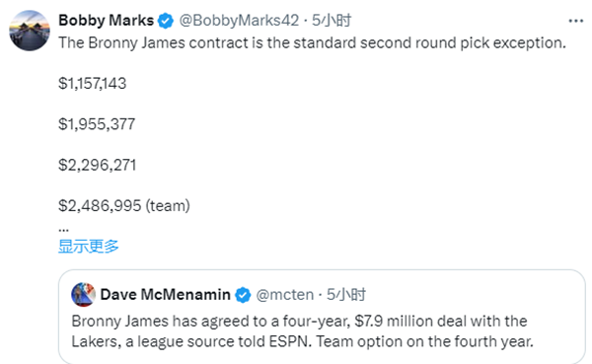The height and width of the screenshot is (364, 592).
Task: Click the Team option fourth year text
Action: [x=424, y=341]
